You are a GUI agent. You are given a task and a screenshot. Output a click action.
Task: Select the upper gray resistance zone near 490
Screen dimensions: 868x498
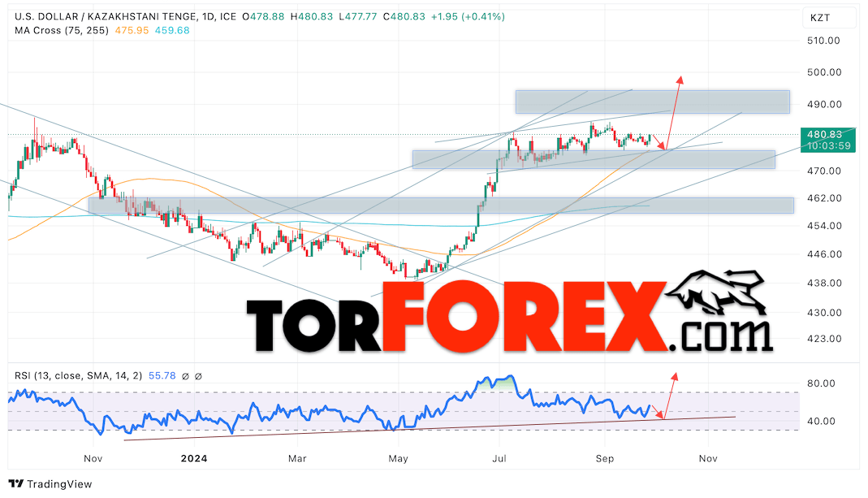point(652,102)
